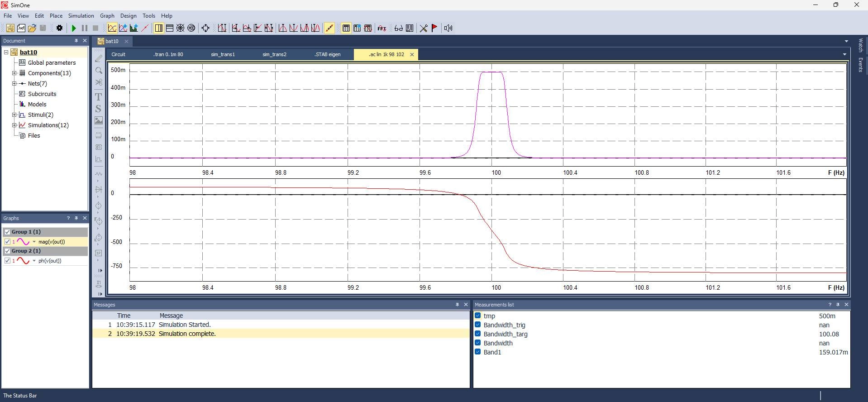Click the first calculator table icon

pyautogui.click(x=346, y=28)
